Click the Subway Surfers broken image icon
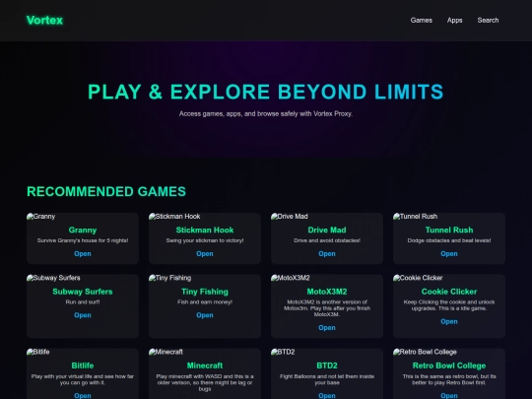Screen dimensions: 532x399 (30, 278)
